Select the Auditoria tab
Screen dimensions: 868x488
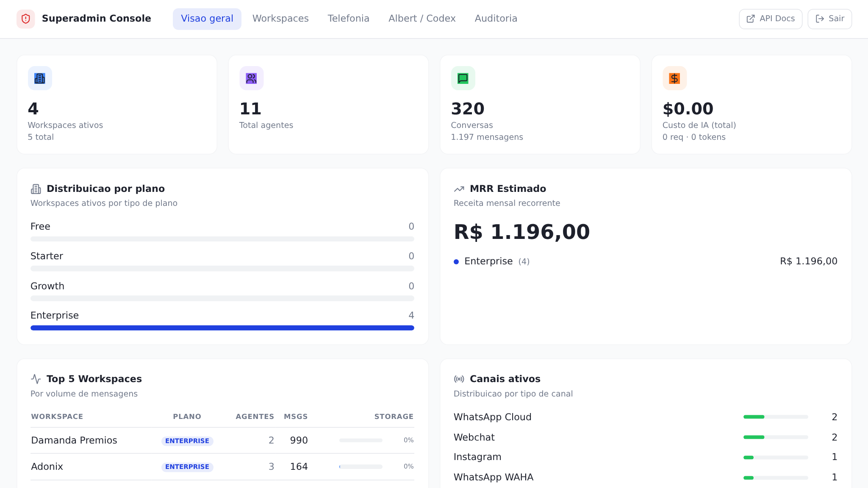tap(496, 19)
